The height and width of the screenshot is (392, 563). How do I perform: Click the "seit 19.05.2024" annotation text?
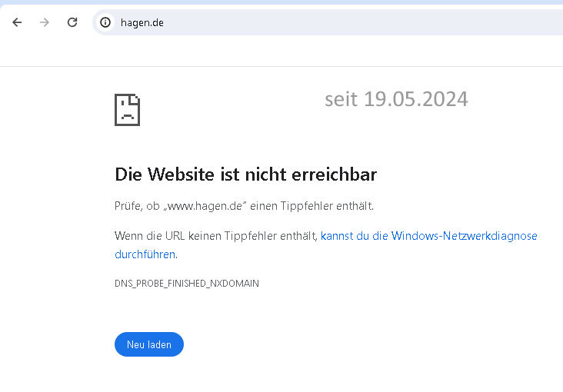click(396, 99)
